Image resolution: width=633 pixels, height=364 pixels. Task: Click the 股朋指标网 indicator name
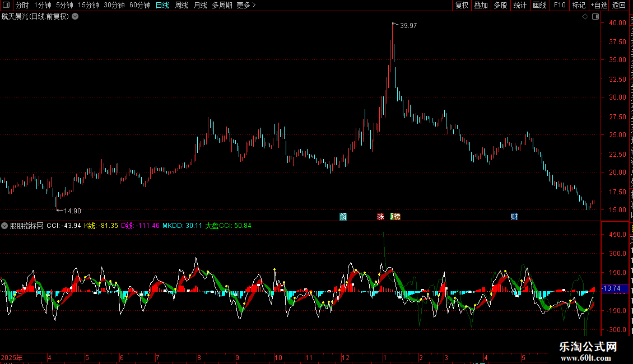click(27, 226)
